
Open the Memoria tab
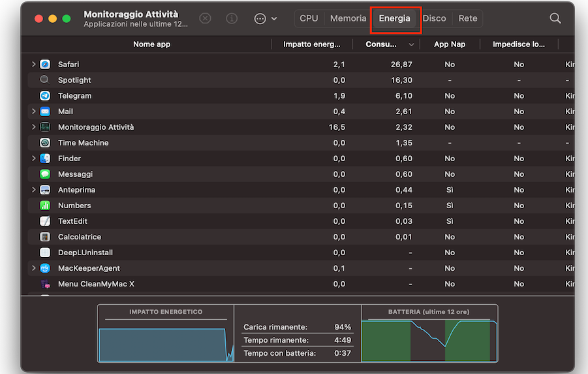pyautogui.click(x=348, y=18)
